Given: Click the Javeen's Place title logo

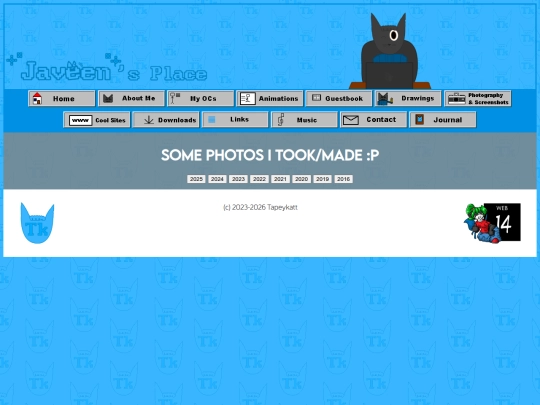Looking at the screenshot, I should tap(107, 68).
